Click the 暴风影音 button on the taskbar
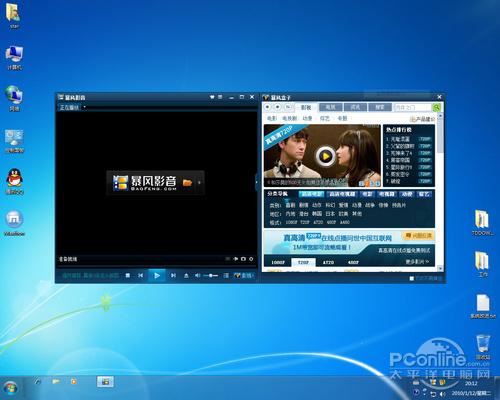 point(105,382)
